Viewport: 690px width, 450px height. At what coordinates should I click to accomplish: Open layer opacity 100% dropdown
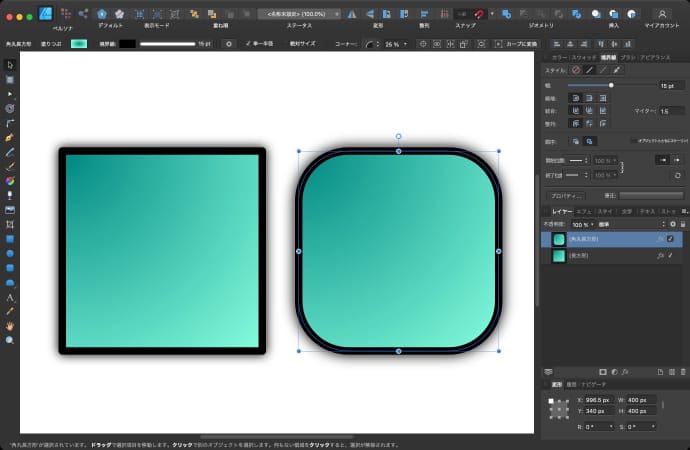tap(582, 225)
